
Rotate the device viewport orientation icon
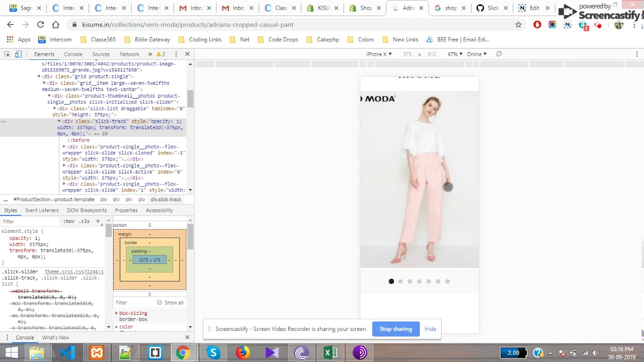pyautogui.click(x=499, y=54)
